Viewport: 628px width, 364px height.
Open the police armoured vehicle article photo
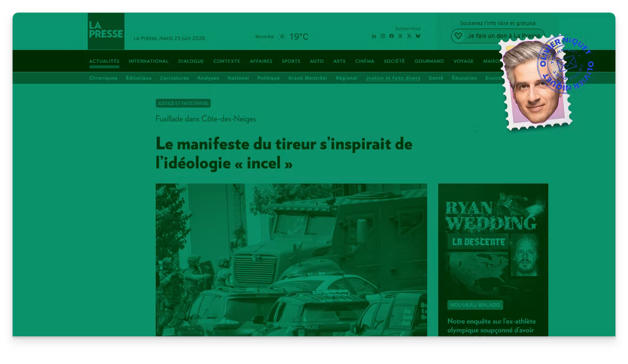pos(291,259)
